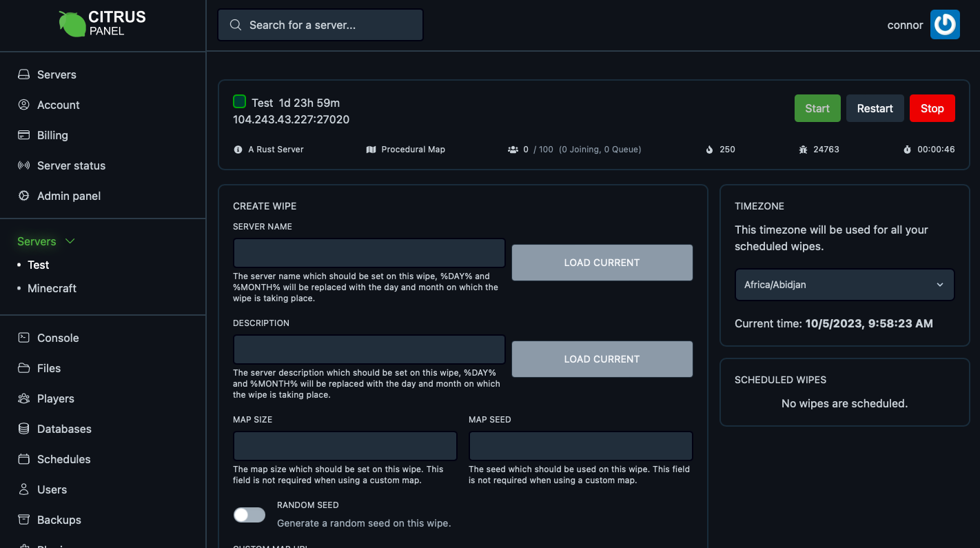Image resolution: width=980 pixels, height=548 pixels.
Task: Click the Server status signal icon
Action: 24,165
